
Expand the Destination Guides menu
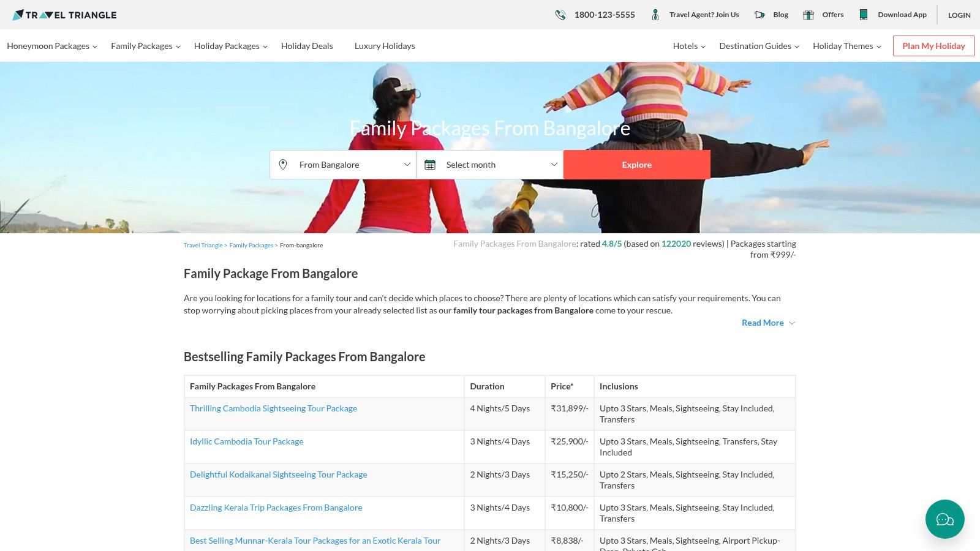[755, 46]
